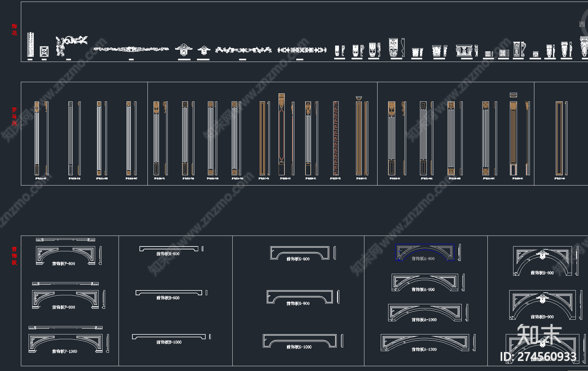588x371 pixels.
Task: Click the highlighted blue A-800 panel drawing
Action: (x=425, y=252)
